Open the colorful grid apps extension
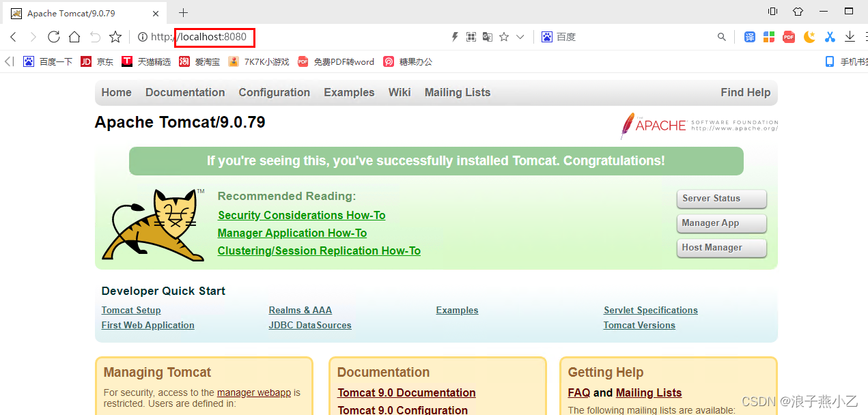This screenshot has height=415, width=868. click(769, 37)
